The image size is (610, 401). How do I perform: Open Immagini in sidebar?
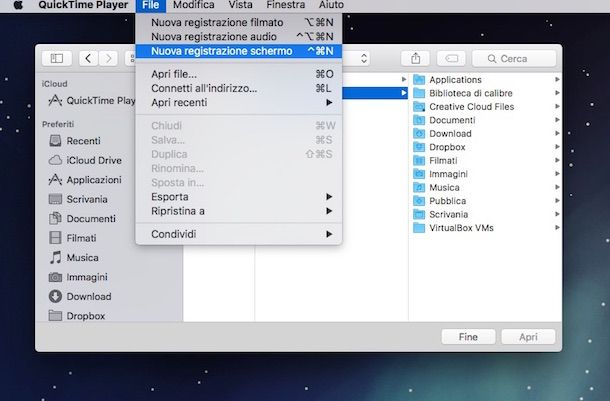click(78, 277)
